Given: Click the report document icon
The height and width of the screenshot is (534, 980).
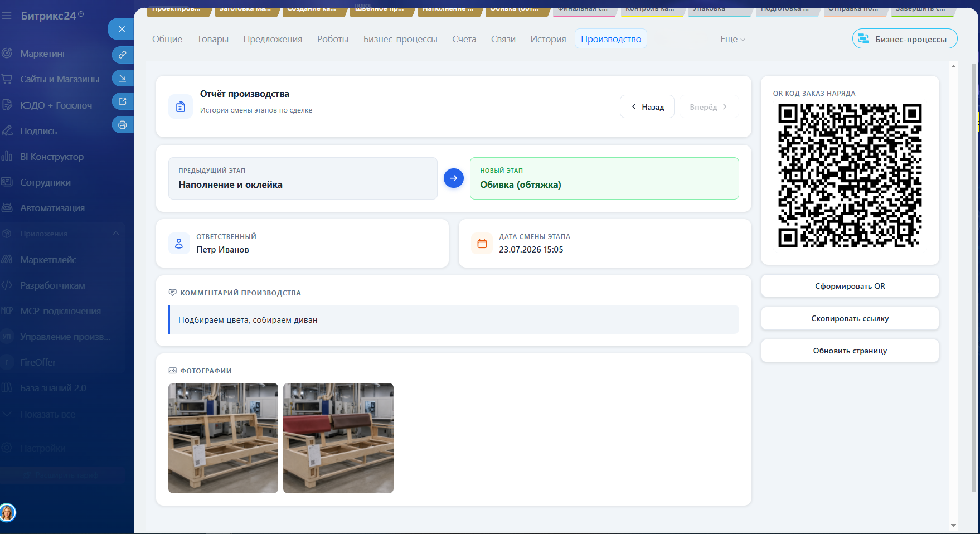Looking at the screenshot, I should [181, 106].
